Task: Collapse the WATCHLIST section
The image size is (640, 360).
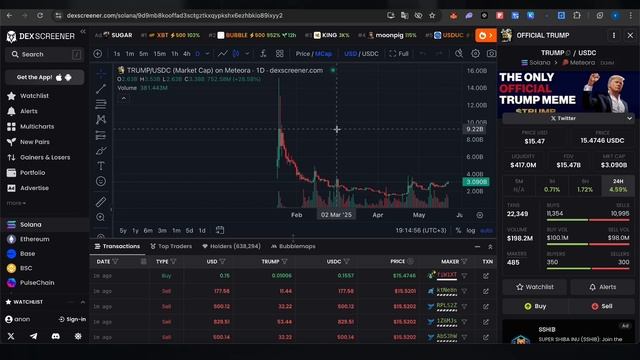Action: pyautogui.click(x=83, y=302)
